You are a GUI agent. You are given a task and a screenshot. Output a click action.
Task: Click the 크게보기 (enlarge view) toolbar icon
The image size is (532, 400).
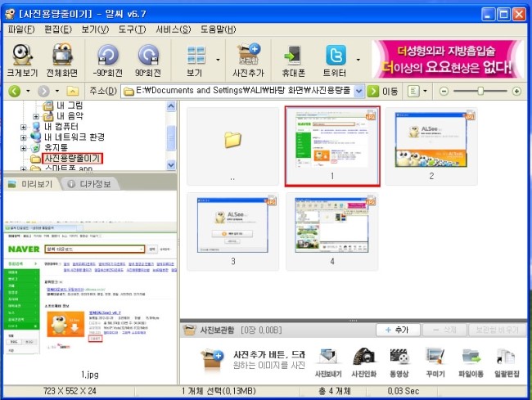coord(23,59)
